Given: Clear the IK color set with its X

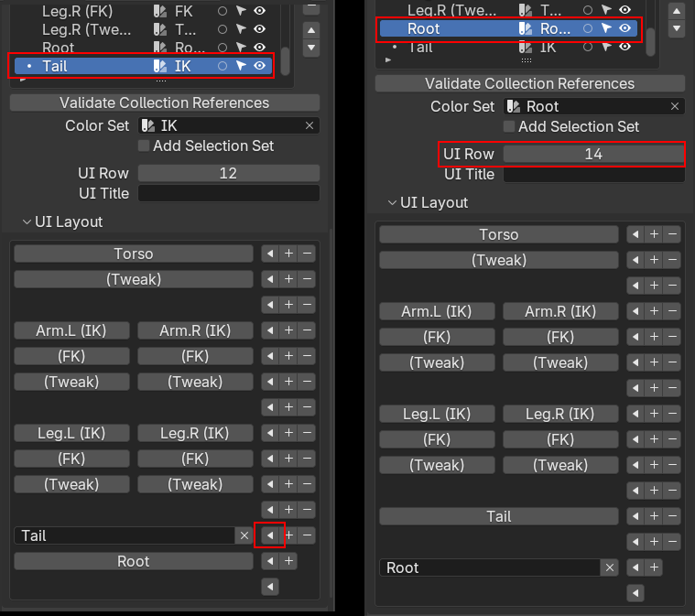Looking at the screenshot, I should click(309, 125).
